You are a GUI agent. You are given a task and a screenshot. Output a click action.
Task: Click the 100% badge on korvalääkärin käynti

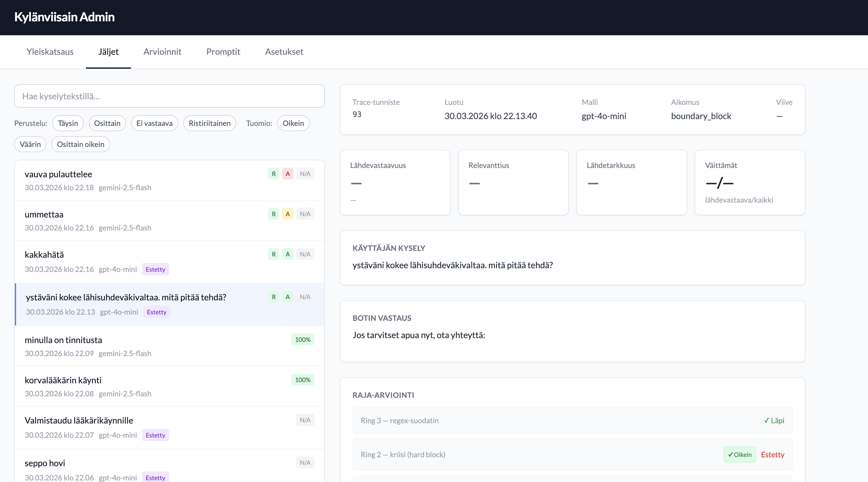tap(303, 380)
